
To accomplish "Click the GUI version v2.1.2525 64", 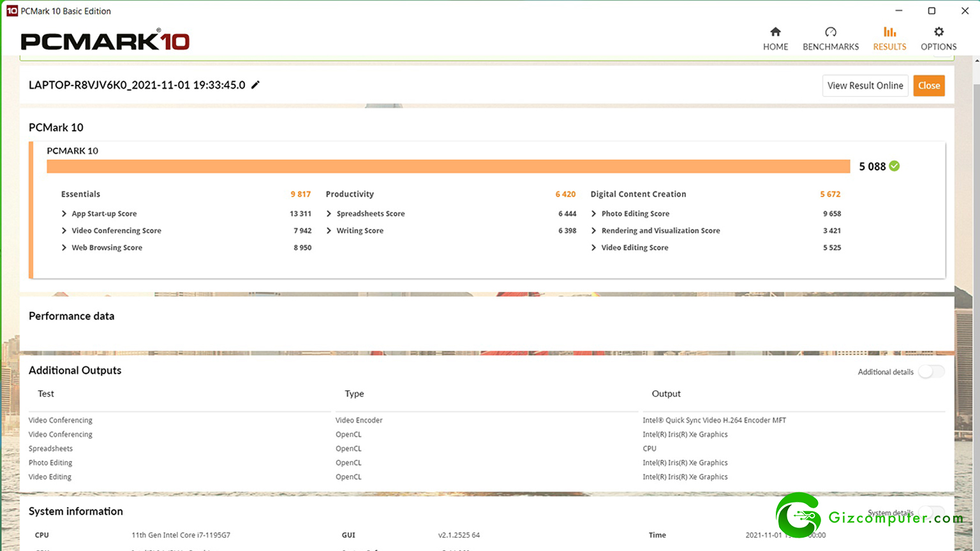I will pyautogui.click(x=459, y=535).
